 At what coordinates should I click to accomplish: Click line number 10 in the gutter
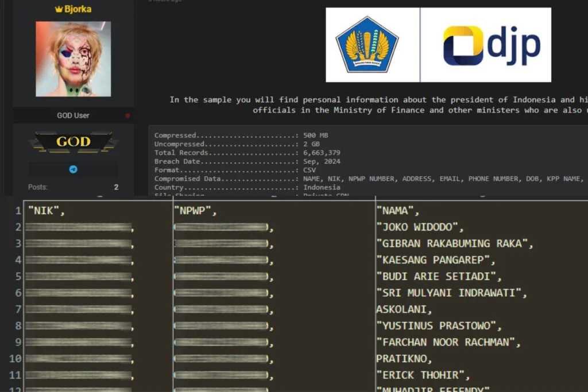pyautogui.click(x=16, y=359)
